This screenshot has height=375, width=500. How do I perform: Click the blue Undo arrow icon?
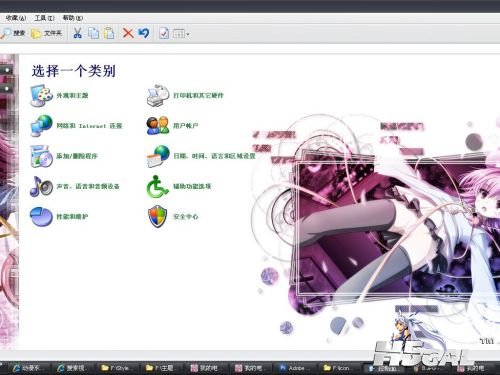pos(144,33)
